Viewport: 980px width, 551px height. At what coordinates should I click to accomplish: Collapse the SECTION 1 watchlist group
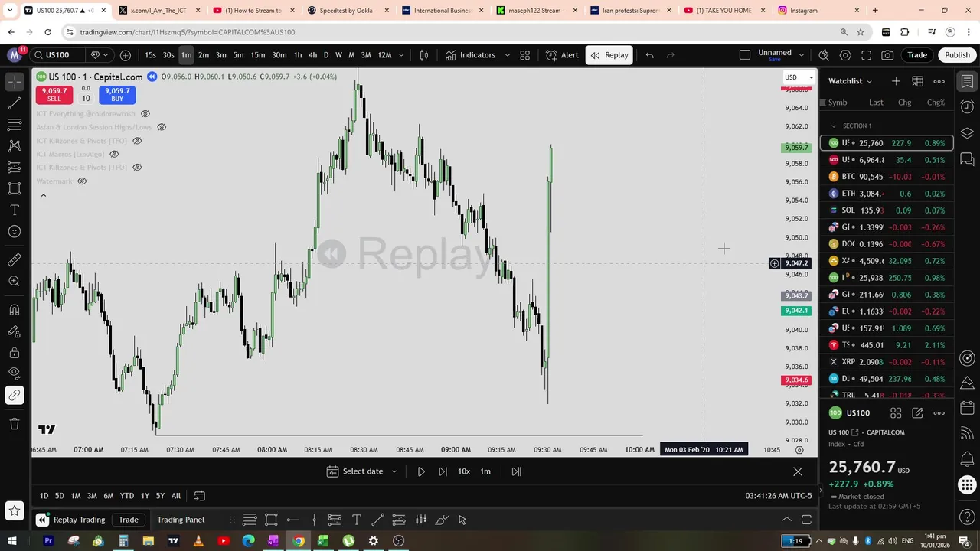coord(834,126)
